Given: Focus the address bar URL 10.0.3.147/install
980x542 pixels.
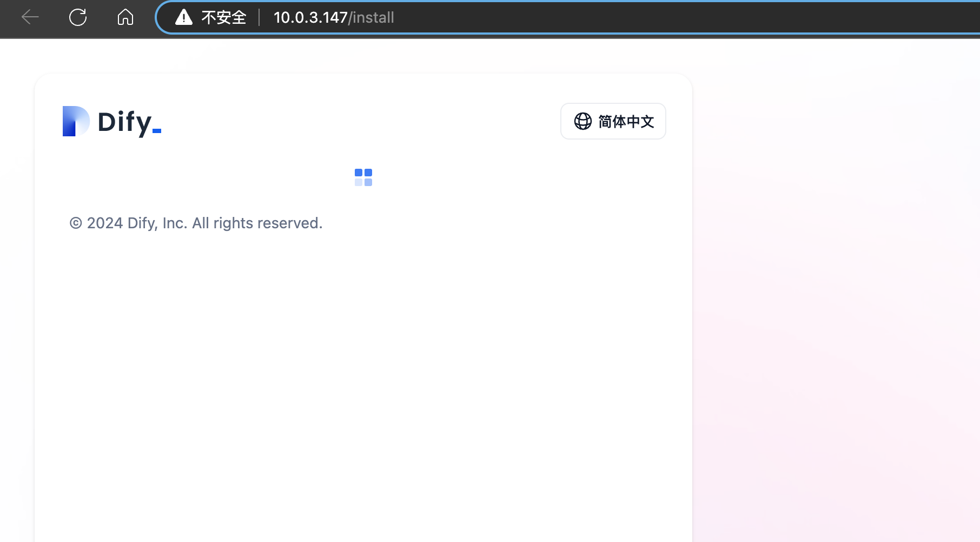Looking at the screenshot, I should [x=334, y=17].
